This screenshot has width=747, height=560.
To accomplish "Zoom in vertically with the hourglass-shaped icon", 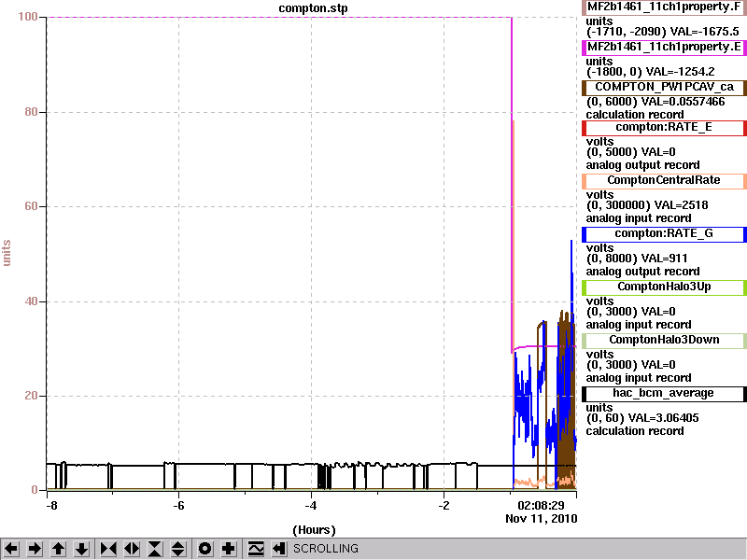I will [x=155, y=549].
